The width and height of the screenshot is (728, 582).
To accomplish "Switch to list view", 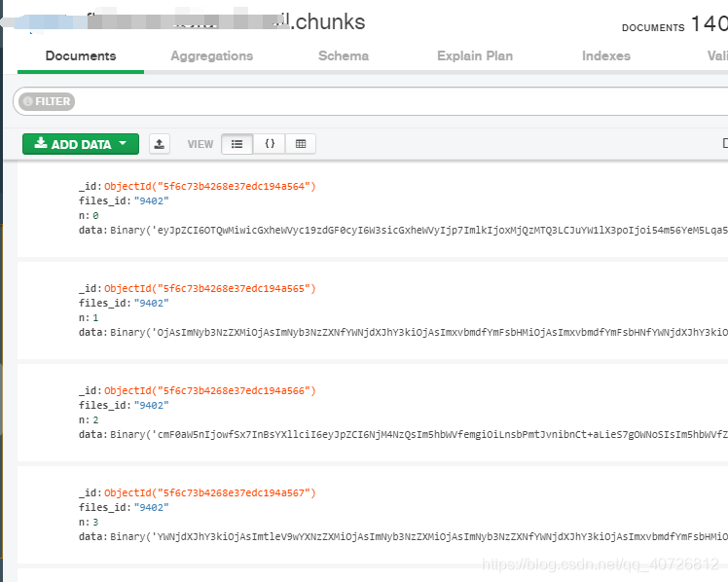I will click(x=237, y=144).
